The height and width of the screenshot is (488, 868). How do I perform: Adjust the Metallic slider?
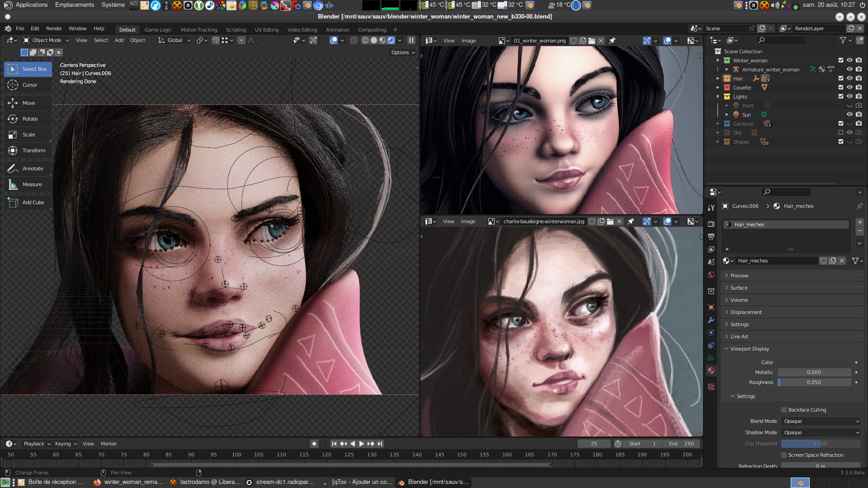[814, 372]
